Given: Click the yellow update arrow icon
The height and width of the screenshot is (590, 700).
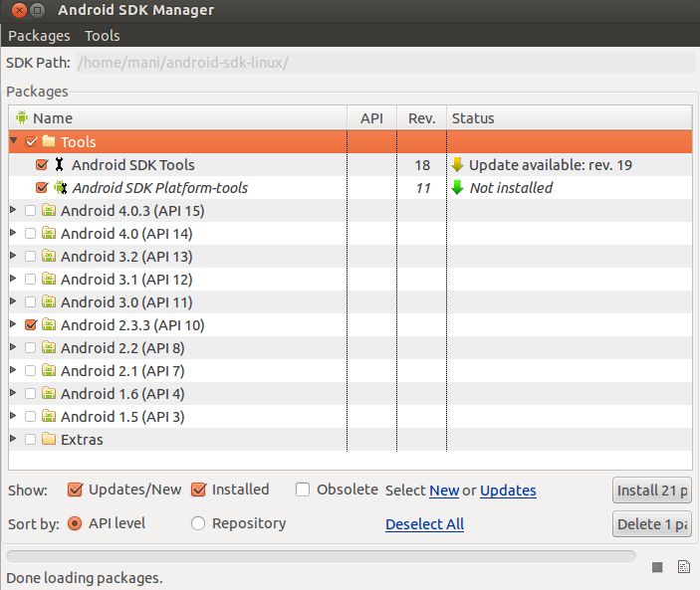Looking at the screenshot, I should (457, 164).
